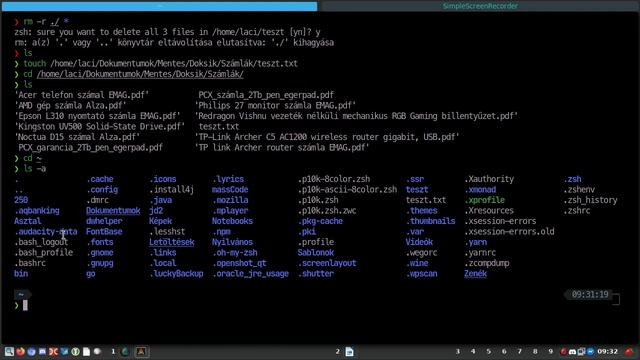Click the Sablonok directory name

pyautogui.click(x=316, y=253)
